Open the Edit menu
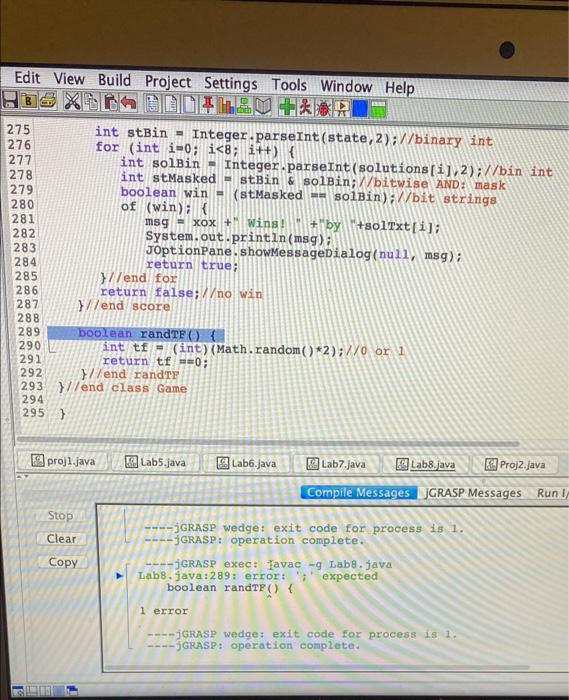 27,77
